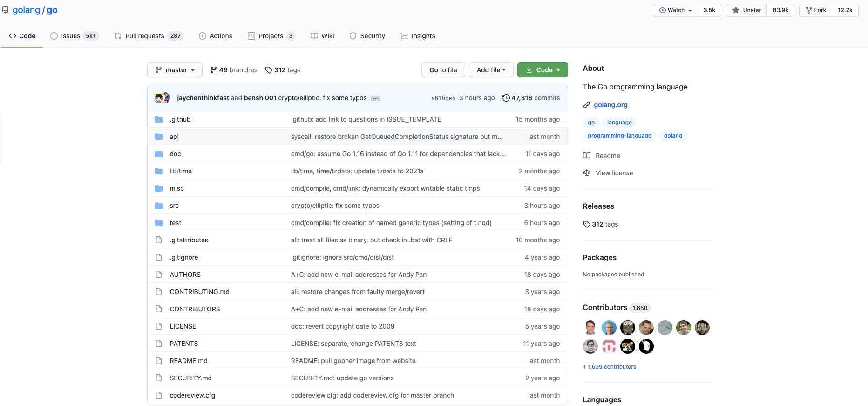
Task: Click the folder icon for src
Action: (x=159, y=206)
